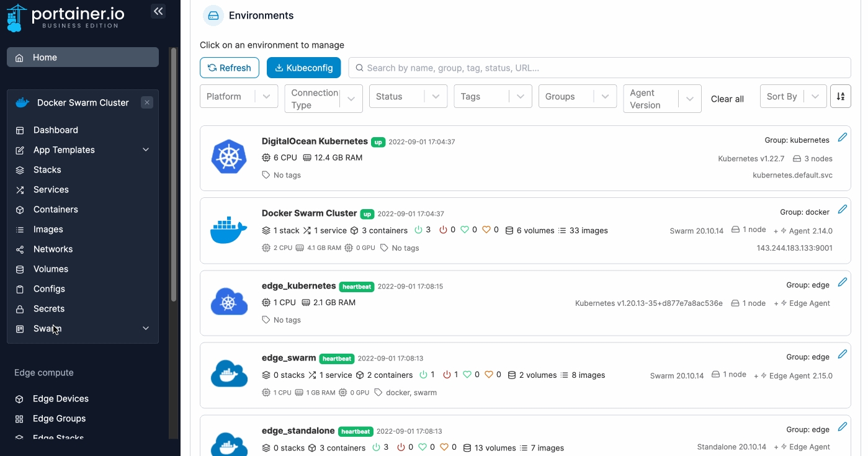Click the Kubernetes wheel icon for DigitalOcean
Screen dimensions: 868x456
[229, 158]
